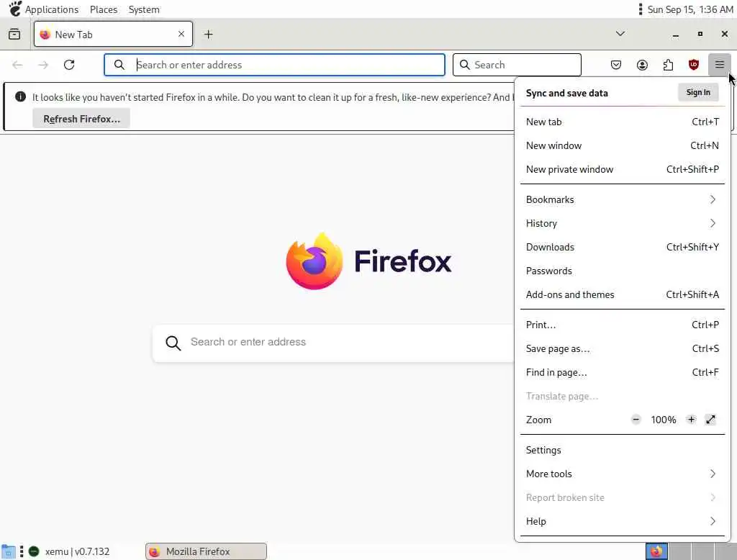Click the GNOME foot logo icon
This screenshot has height=560, width=737.
click(x=15, y=9)
